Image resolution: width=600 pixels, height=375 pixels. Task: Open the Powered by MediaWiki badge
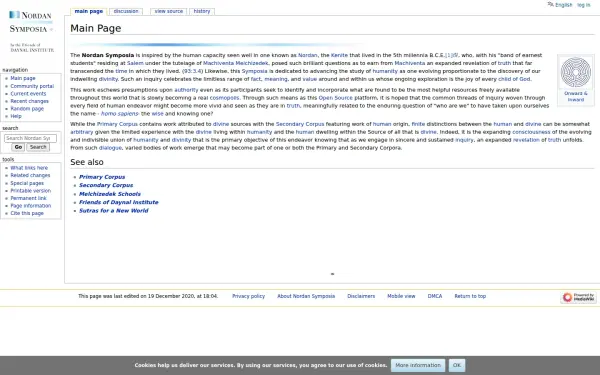tap(579, 297)
